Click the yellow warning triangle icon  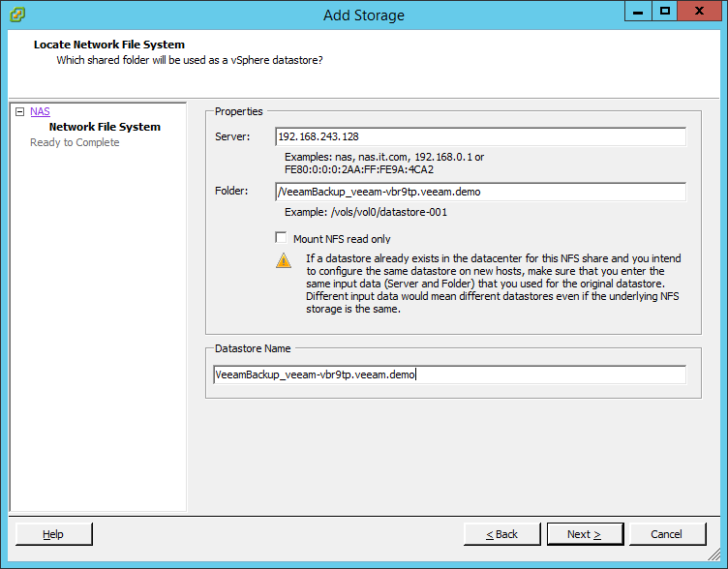[x=284, y=260]
